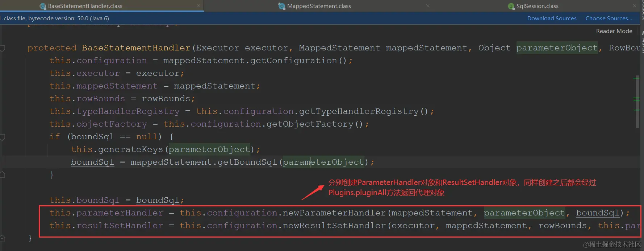Click getBoundSql method call
Image resolution: width=644 pixels, height=251 pixels.
coord(247,162)
